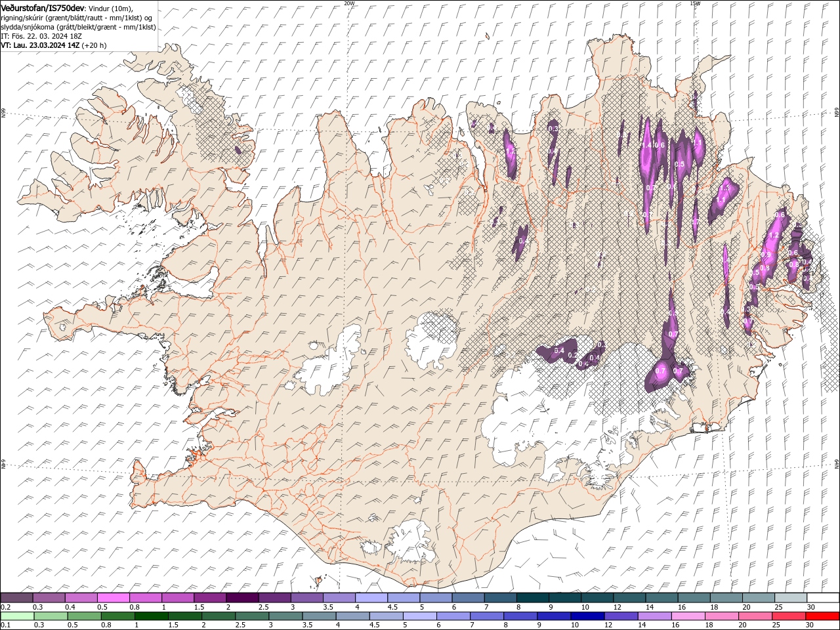Click the dark blue rain swatch between 10 and 12

pos(587,616)
